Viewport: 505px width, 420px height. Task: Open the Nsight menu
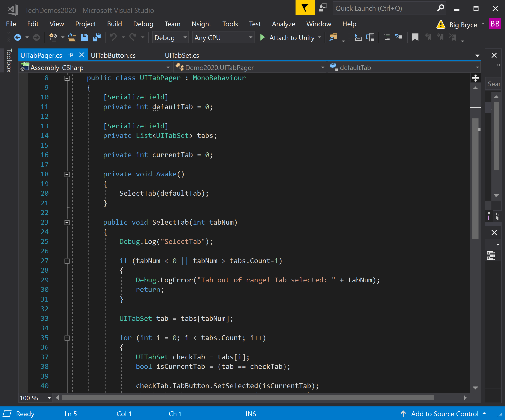(x=201, y=24)
